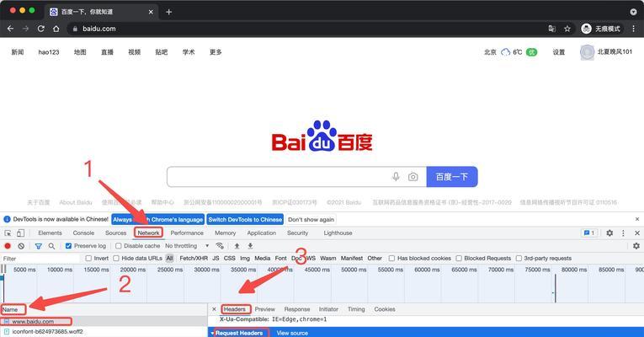Click 百度一下 search button

(452, 177)
